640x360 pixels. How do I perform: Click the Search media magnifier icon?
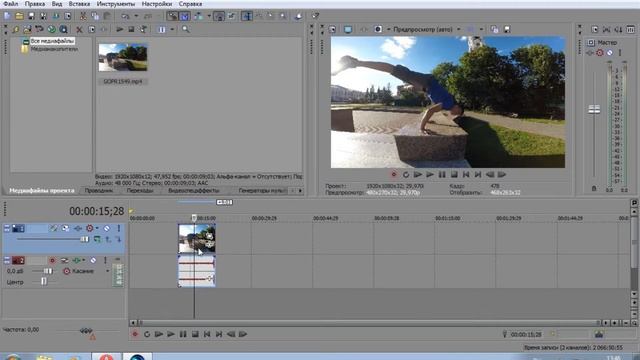[x=186, y=29]
